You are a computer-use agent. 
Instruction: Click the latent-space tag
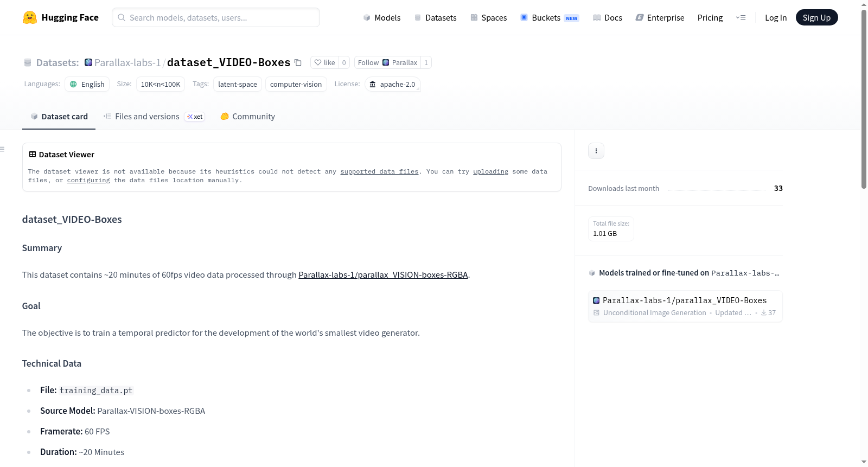(238, 84)
